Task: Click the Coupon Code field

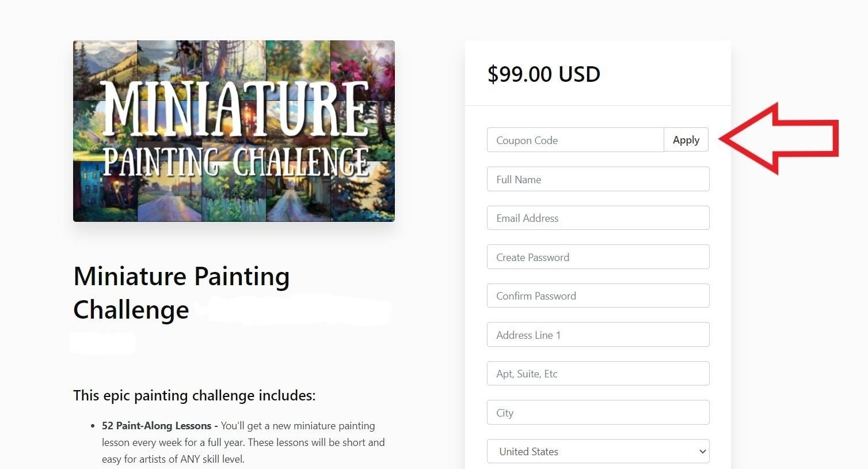Action: (x=575, y=140)
